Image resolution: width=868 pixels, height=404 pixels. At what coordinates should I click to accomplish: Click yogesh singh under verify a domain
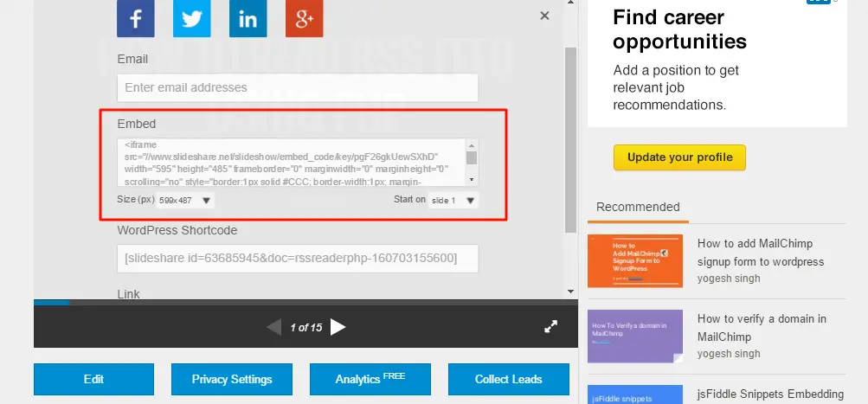point(729,353)
